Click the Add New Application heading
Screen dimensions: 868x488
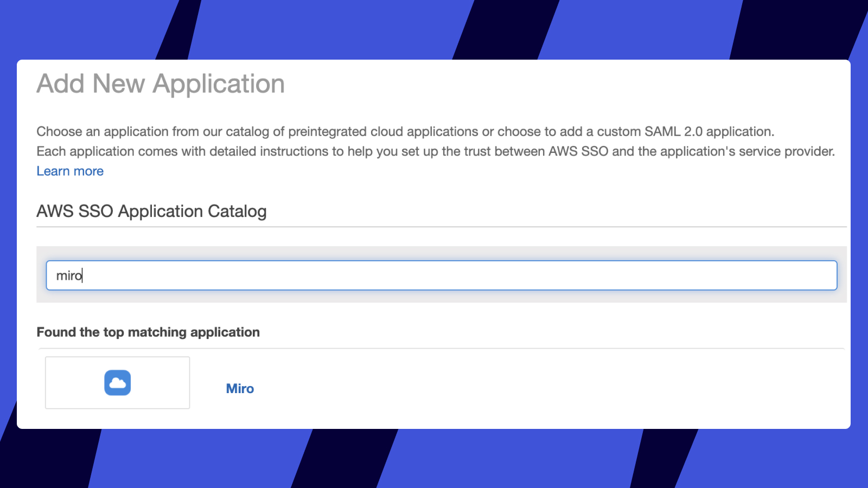[161, 84]
